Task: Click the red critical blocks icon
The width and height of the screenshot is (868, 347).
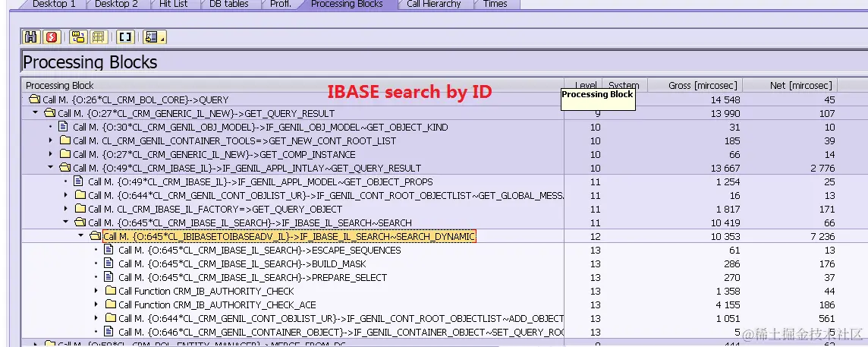Action: (x=51, y=37)
